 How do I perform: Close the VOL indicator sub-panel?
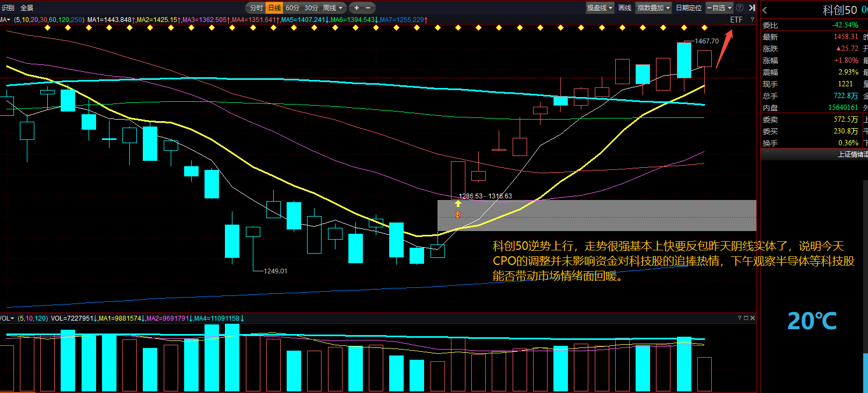(x=753, y=318)
